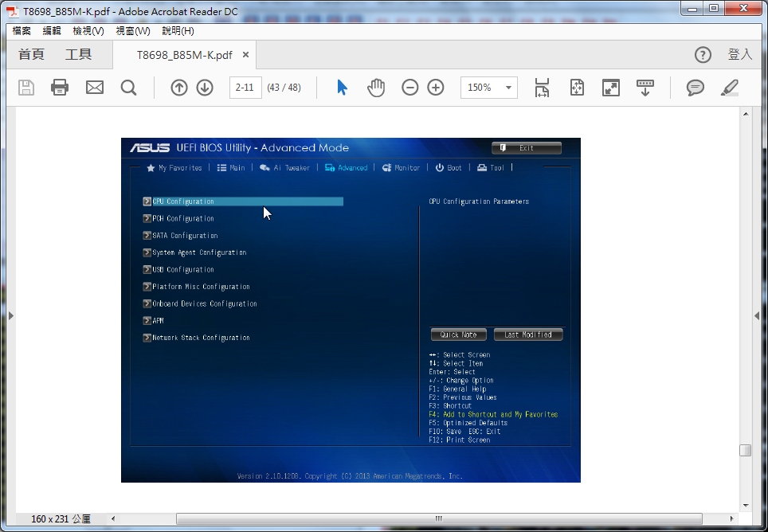This screenshot has width=768, height=532.
Task: Print the document with printer icon
Action: 60,88
